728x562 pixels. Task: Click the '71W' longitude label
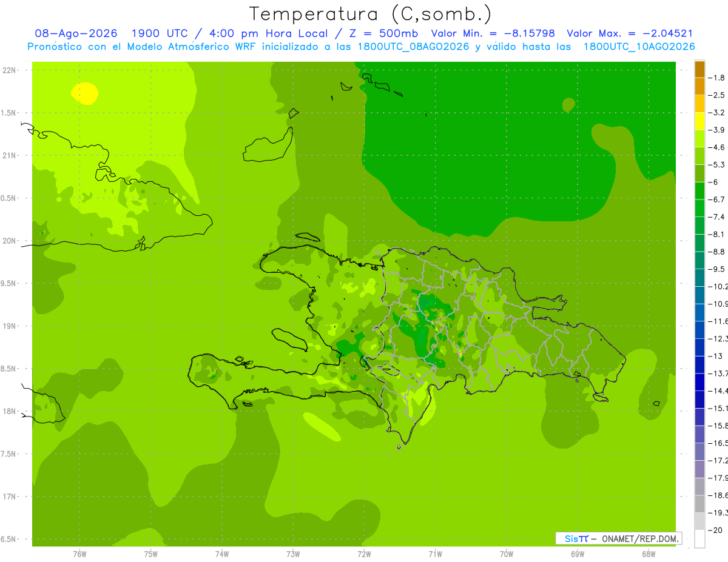(435, 554)
